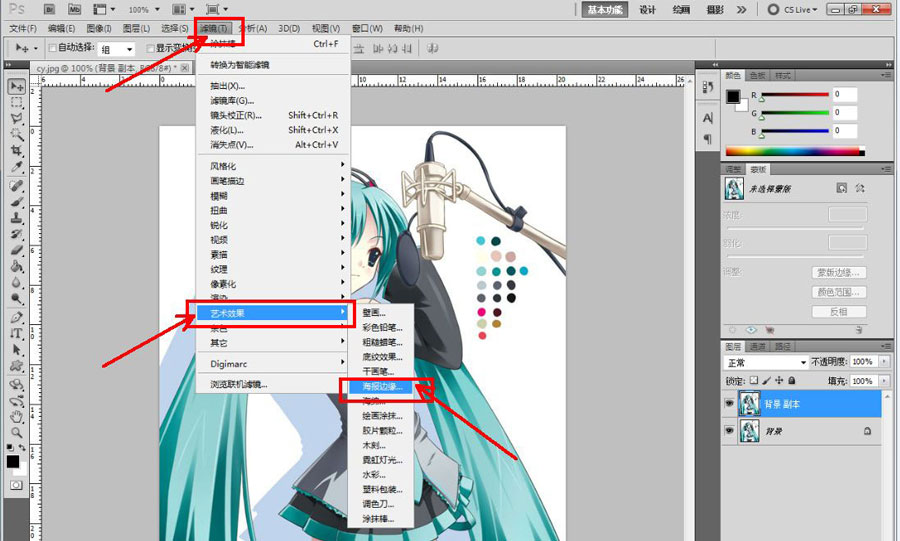The height and width of the screenshot is (541, 900).
Task: Launch Mini Bridge from Mb icon
Action: pyautogui.click(x=75, y=9)
